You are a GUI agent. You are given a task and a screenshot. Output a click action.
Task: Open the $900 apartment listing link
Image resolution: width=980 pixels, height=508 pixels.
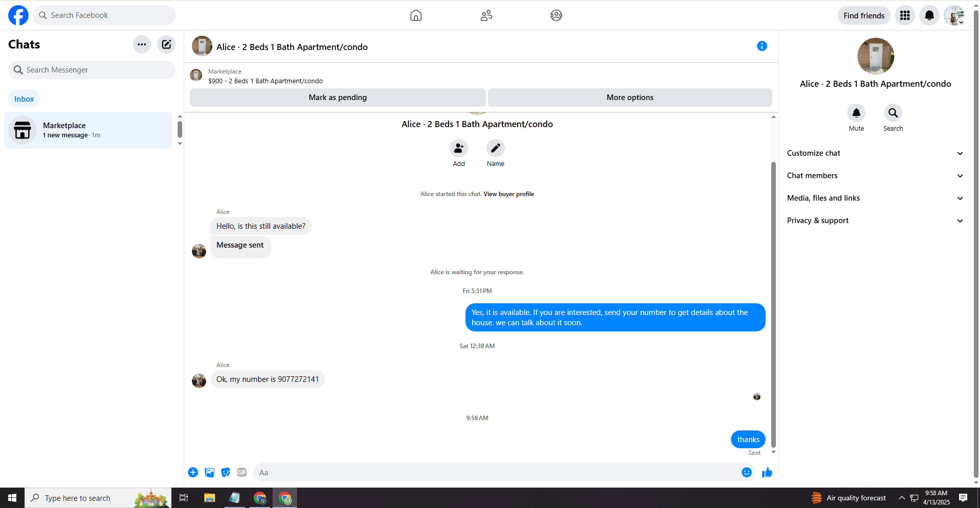tap(265, 81)
